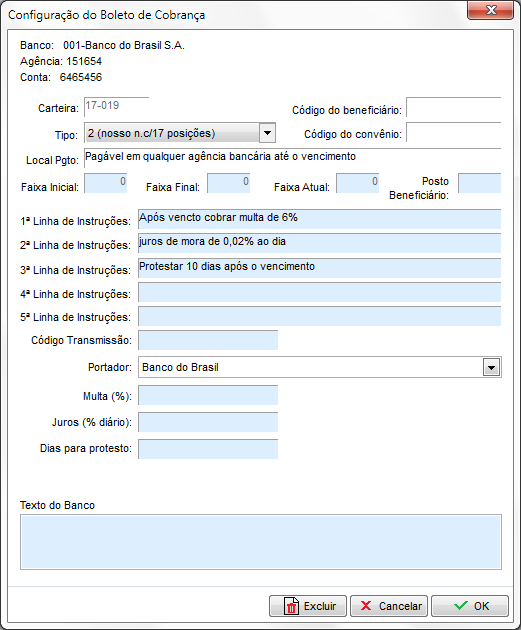The width and height of the screenshot is (521, 630).
Task: Click the Código do convênio field
Action: click(454, 133)
